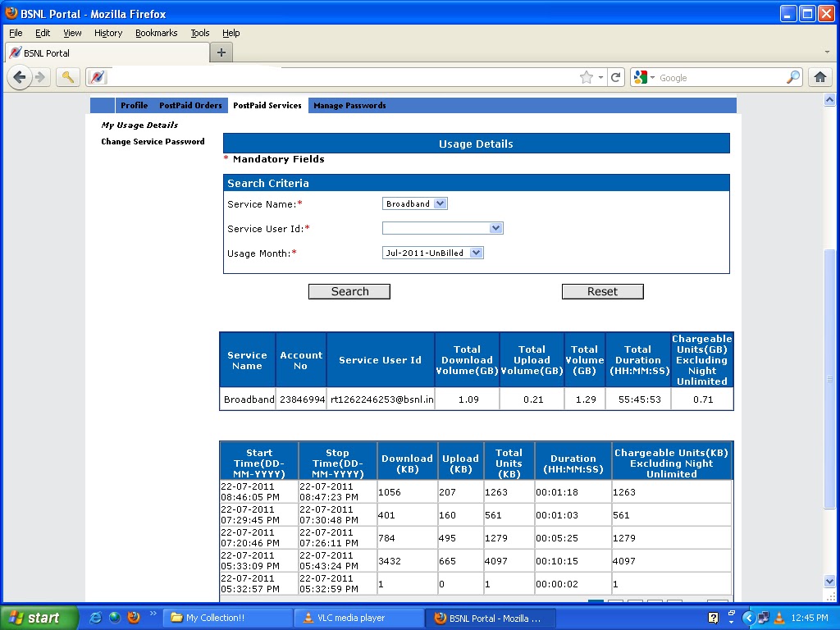
Task: Open the list all tabs arrow
Action: tap(827, 52)
